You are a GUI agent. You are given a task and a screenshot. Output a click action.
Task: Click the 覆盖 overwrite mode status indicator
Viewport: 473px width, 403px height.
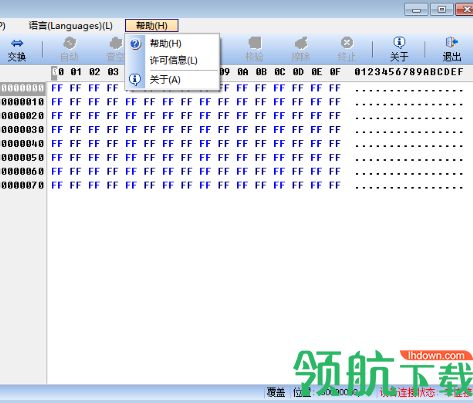coord(276,393)
